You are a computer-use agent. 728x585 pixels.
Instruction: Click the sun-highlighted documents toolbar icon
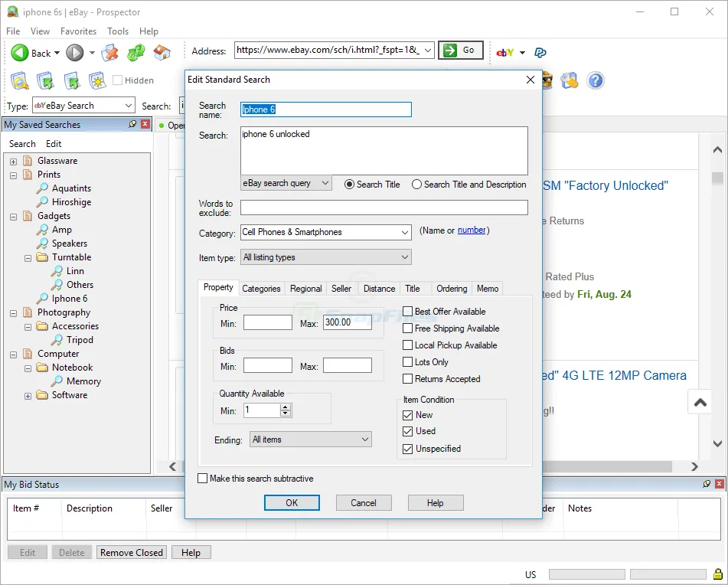click(x=97, y=81)
